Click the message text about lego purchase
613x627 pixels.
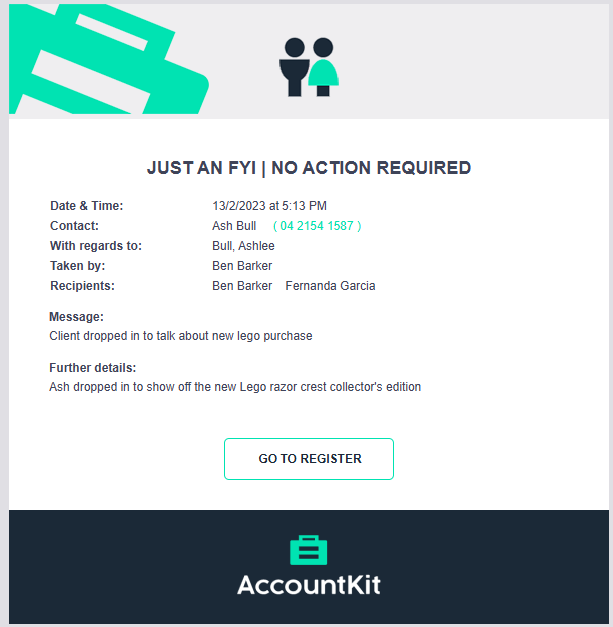click(x=181, y=336)
